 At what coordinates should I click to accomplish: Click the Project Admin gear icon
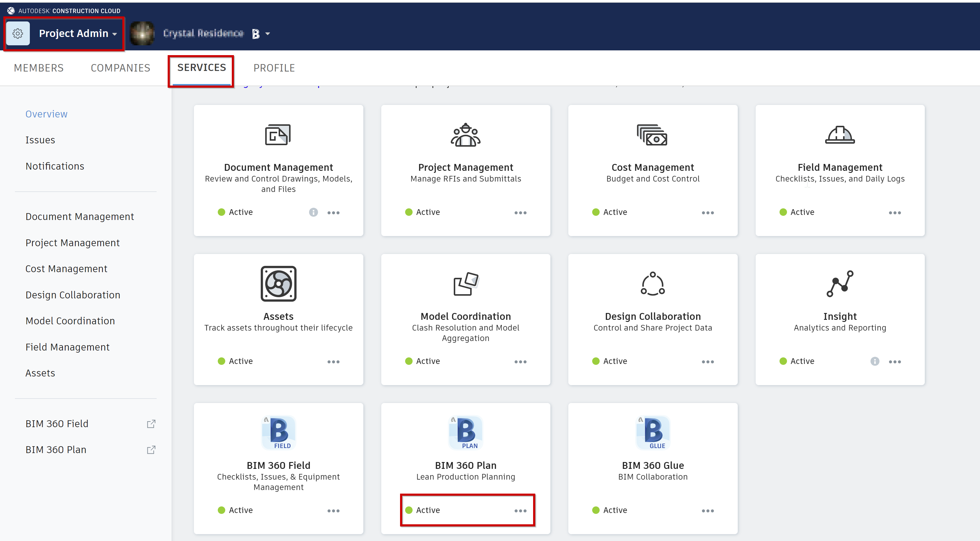(18, 33)
